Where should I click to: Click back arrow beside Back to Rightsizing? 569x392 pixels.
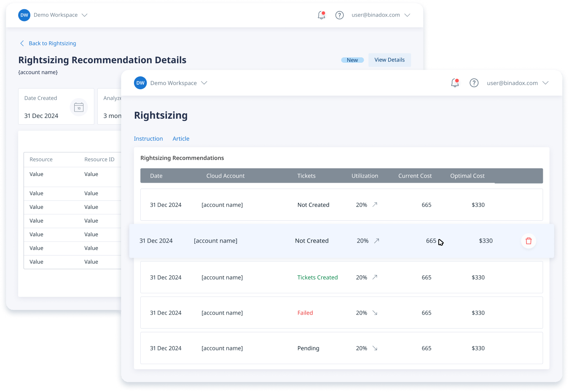[x=22, y=43]
